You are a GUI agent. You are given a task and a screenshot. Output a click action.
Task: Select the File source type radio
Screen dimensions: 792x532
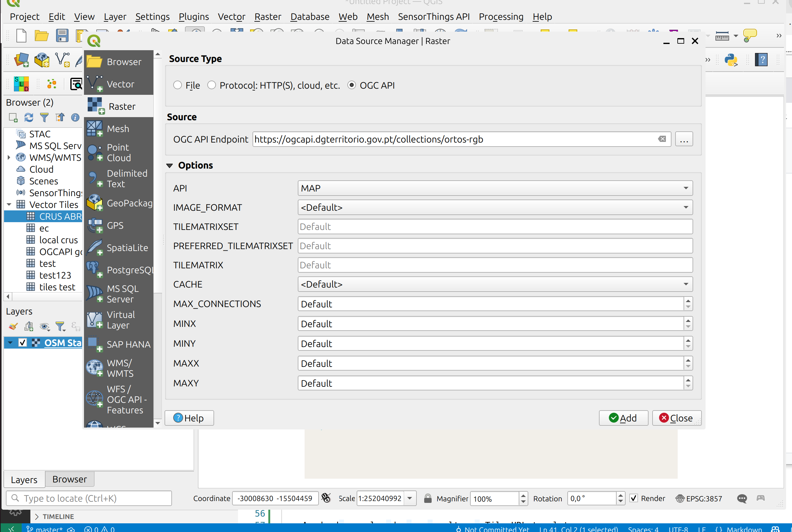click(x=178, y=85)
